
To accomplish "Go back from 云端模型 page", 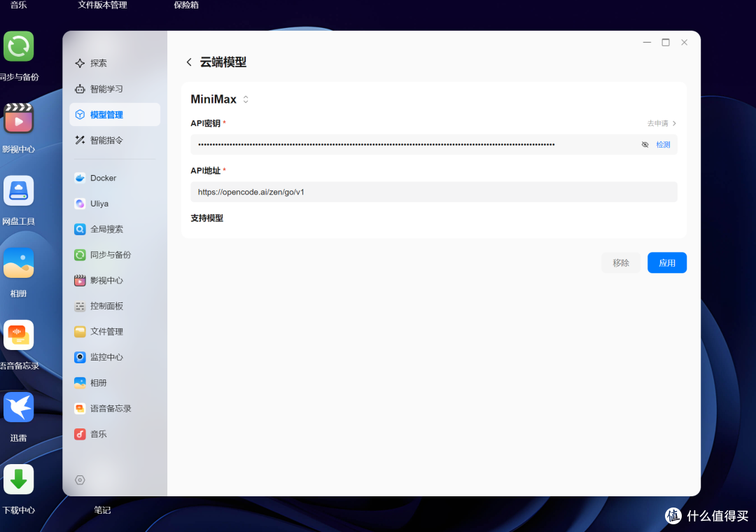I will pyautogui.click(x=189, y=62).
